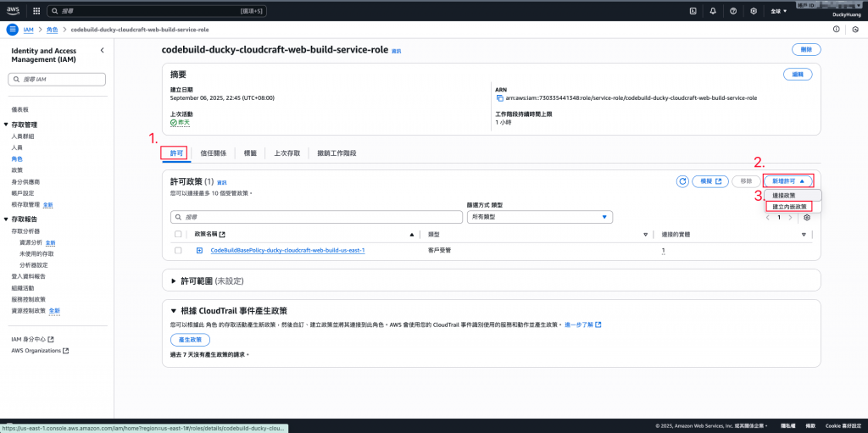Open the notifications bell icon
This screenshot has height=433, width=868.
(713, 10)
